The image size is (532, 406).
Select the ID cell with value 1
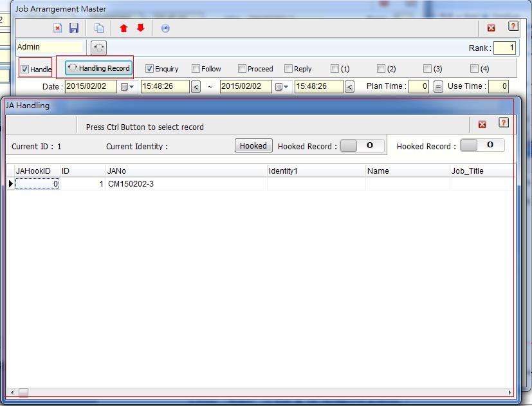coord(82,184)
